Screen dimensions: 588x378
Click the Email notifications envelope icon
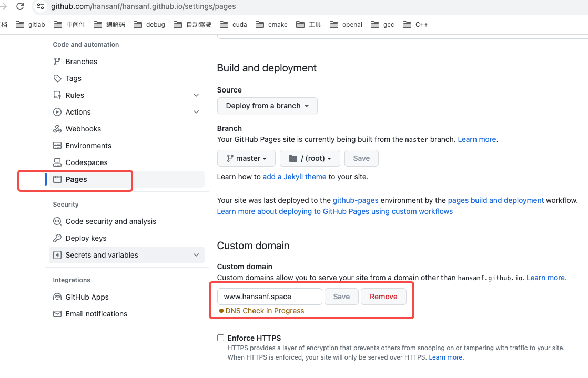click(x=57, y=314)
